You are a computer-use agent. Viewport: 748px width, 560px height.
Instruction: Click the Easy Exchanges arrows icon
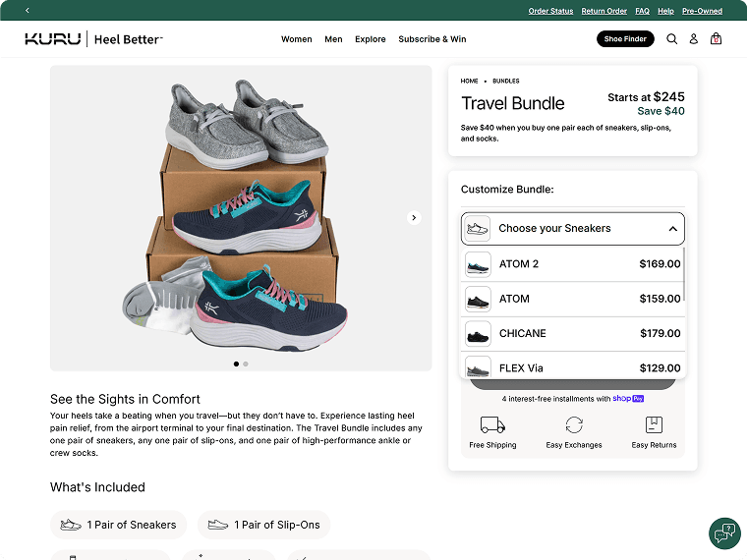tap(574, 424)
